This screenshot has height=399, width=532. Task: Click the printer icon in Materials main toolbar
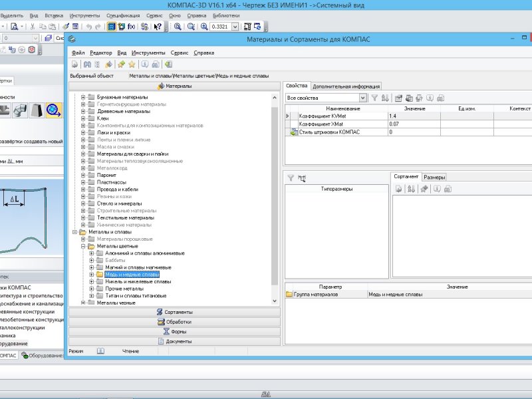[x=156, y=64]
